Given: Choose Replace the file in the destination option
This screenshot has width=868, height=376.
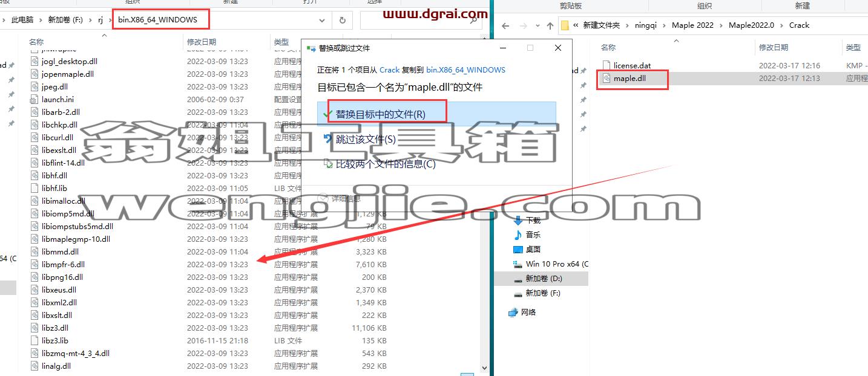Looking at the screenshot, I should tap(436, 114).
